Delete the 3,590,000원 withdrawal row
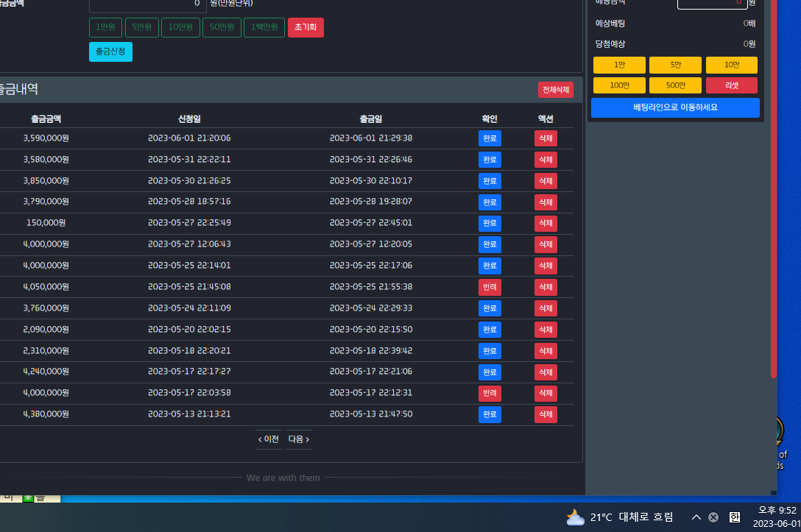The height and width of the screenshot is (532, 801). 546,138
